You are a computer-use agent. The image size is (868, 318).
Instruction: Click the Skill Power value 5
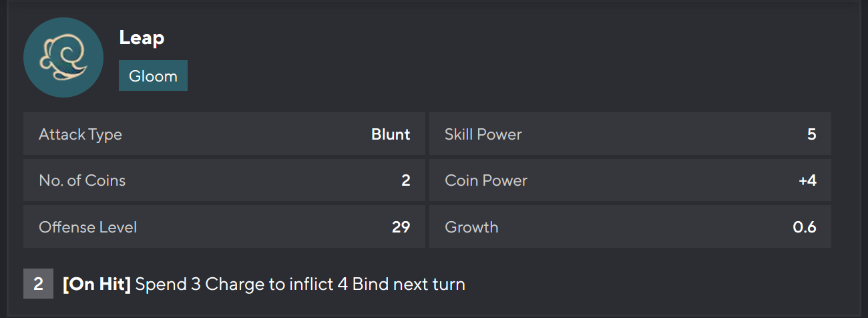point(811,134)
